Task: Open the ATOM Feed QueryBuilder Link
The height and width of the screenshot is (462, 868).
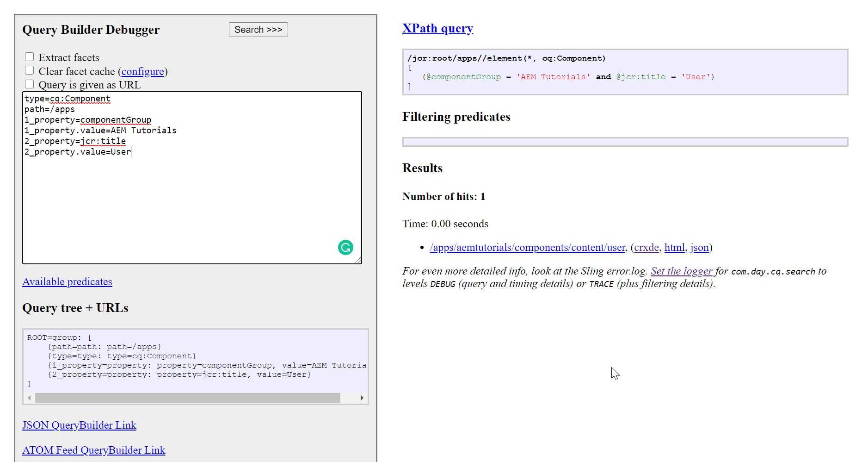Action: [93, 450]
